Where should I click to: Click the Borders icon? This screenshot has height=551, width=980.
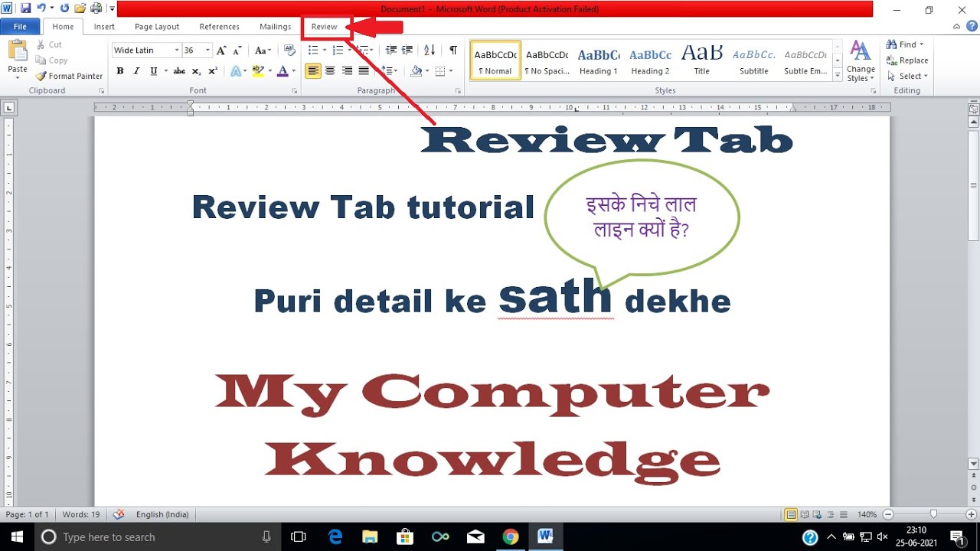tap(439, 71)
